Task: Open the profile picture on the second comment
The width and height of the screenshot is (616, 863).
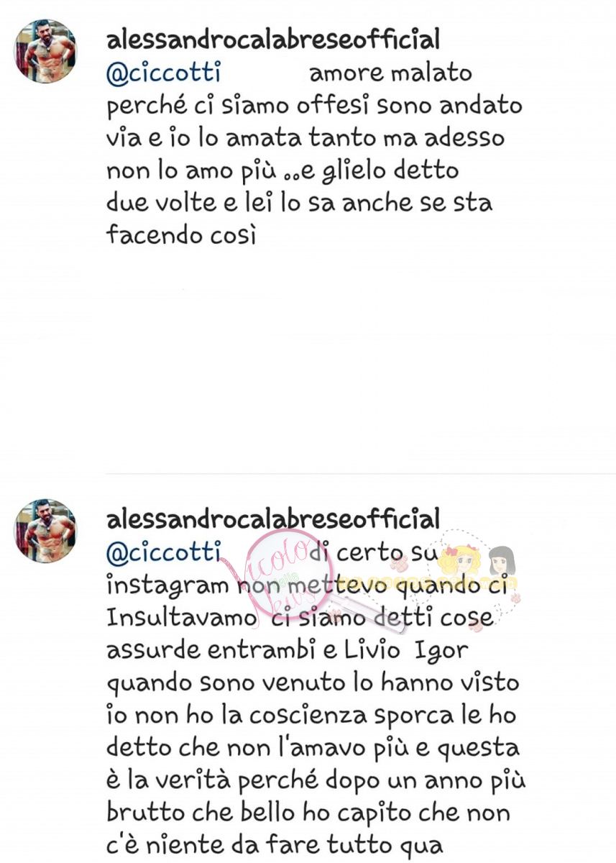Action: 45,531
